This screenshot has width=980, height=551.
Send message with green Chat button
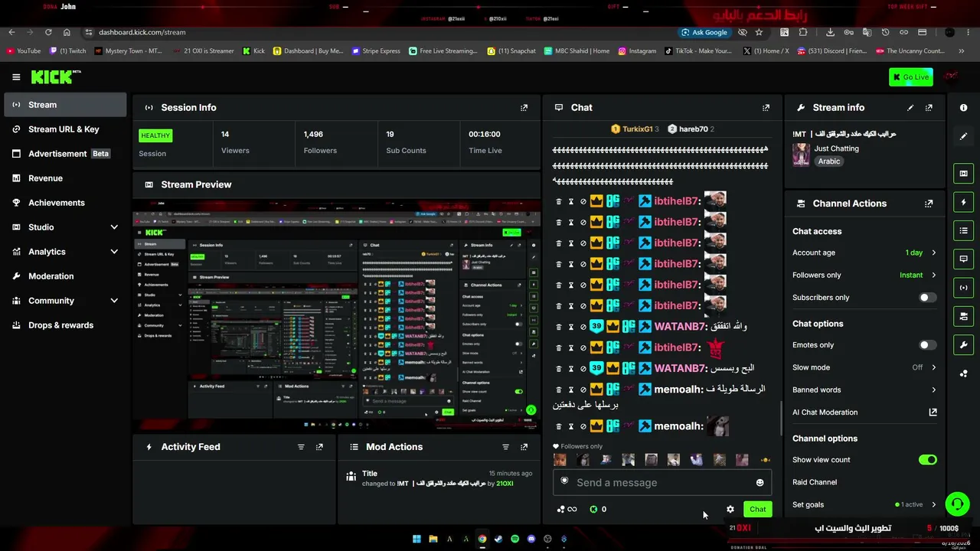point(757,509)
